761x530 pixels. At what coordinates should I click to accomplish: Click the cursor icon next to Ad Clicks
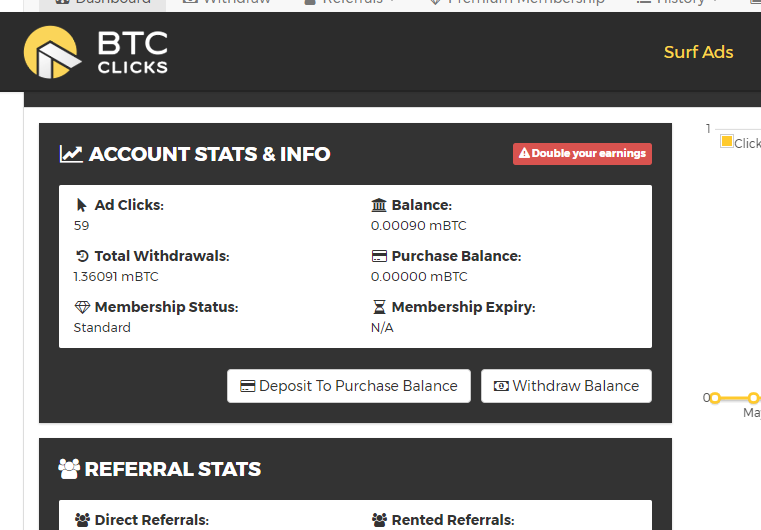[x=82, y=205]
